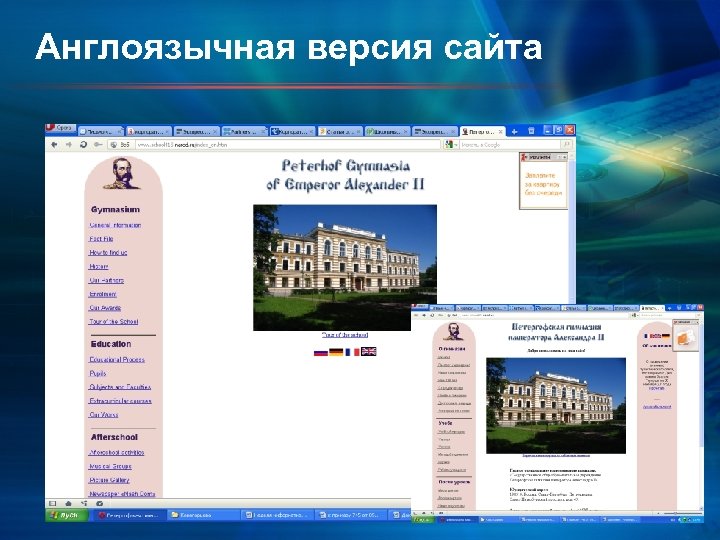Click the Google search field in Opera
720x540 pixels.
(x=510, y=145)
